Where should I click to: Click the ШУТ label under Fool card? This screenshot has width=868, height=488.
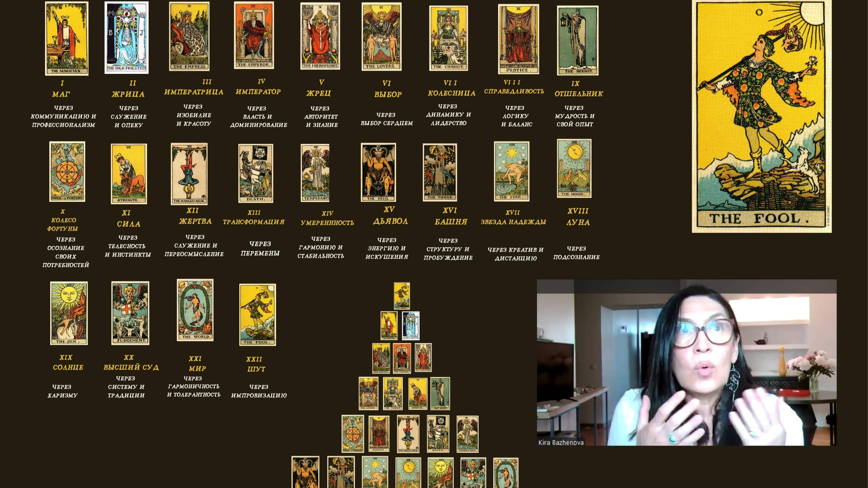256,369
